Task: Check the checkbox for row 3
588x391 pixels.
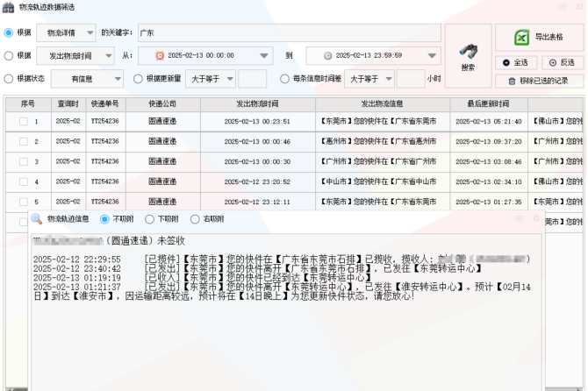Action: pyautogui.click(x=24, y=162)
